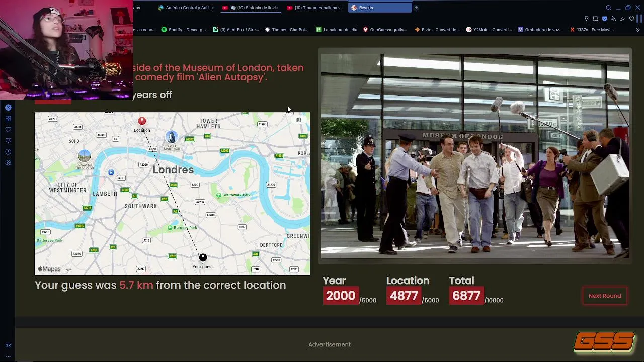
Task: Click the browser search magnifier icon
Action: (x=608, y=8)
